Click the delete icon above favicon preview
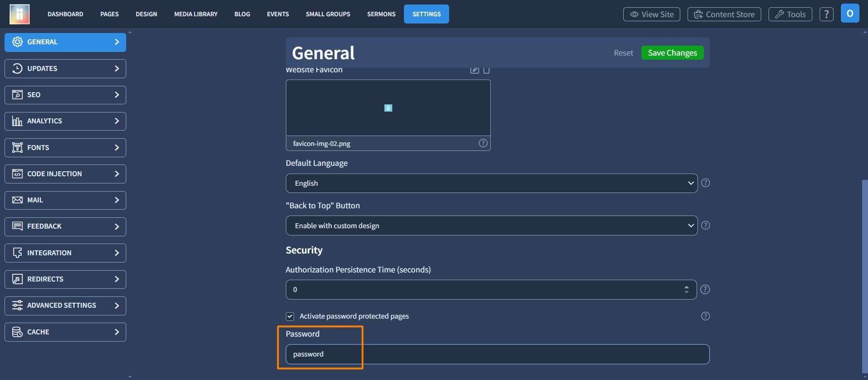The image size is (868, 380). click(x=487, y=70)
